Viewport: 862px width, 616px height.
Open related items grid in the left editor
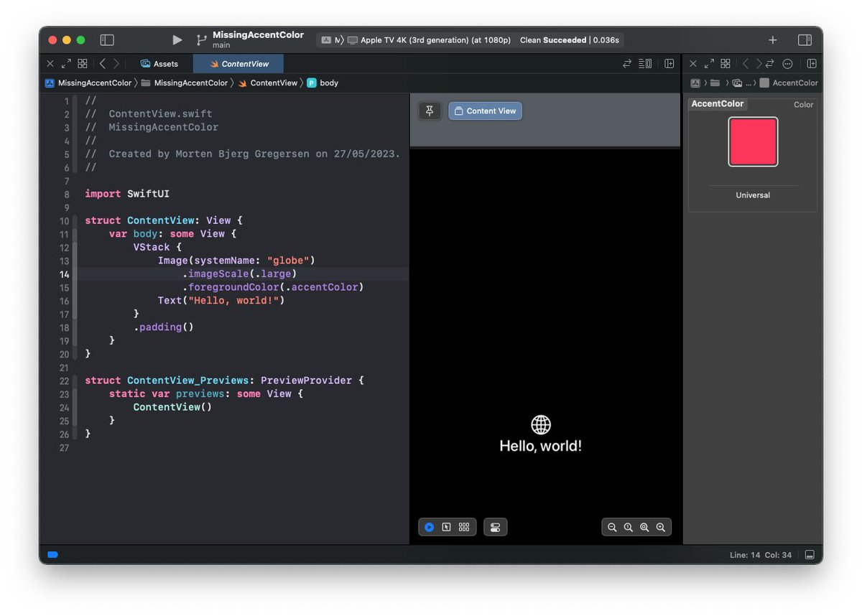83,64
